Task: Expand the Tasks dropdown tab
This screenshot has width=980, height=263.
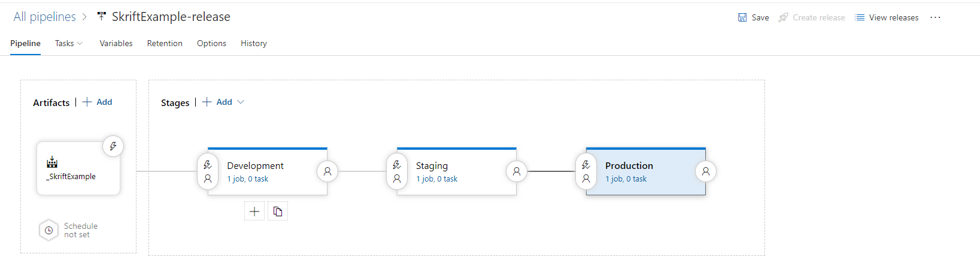Action: pos(69,43)
